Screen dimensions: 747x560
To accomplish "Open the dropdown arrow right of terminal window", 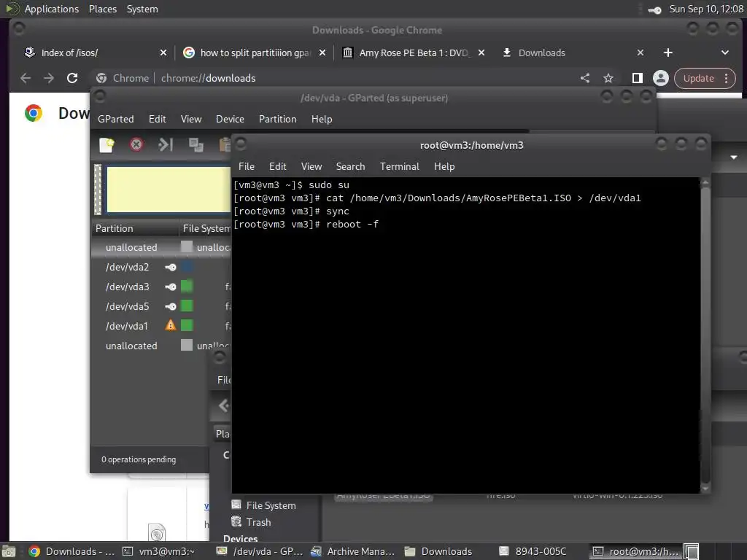I will 734,157.
